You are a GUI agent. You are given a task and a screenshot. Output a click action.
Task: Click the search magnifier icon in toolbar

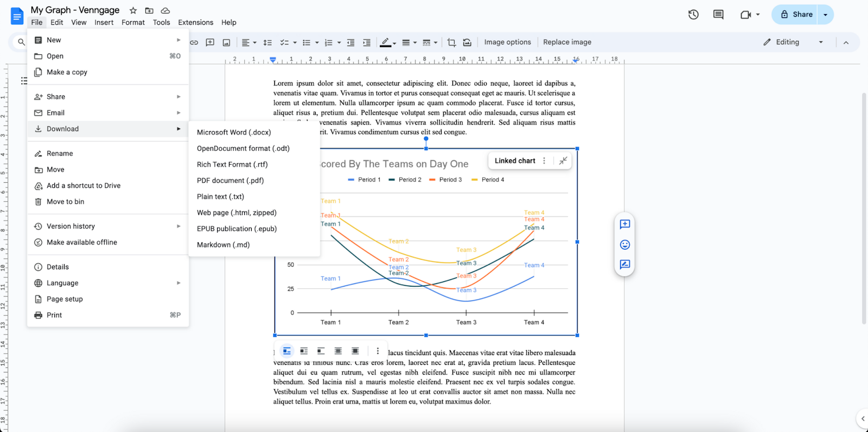[x=21, y=42]
